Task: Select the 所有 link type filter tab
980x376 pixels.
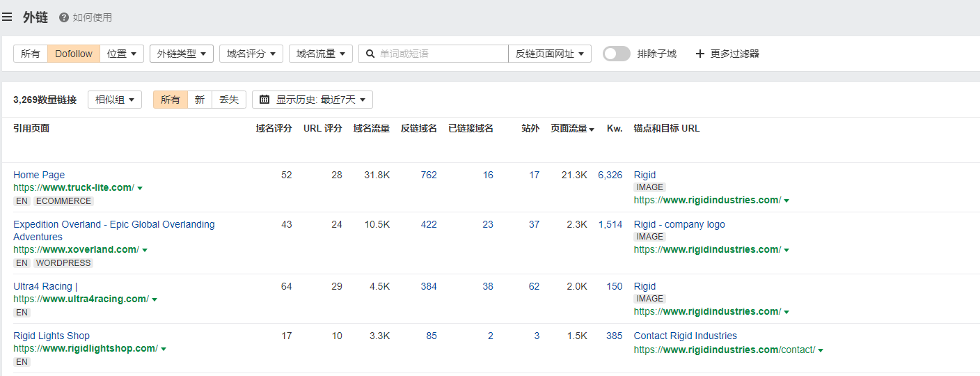Action: (x=31, y=54)
